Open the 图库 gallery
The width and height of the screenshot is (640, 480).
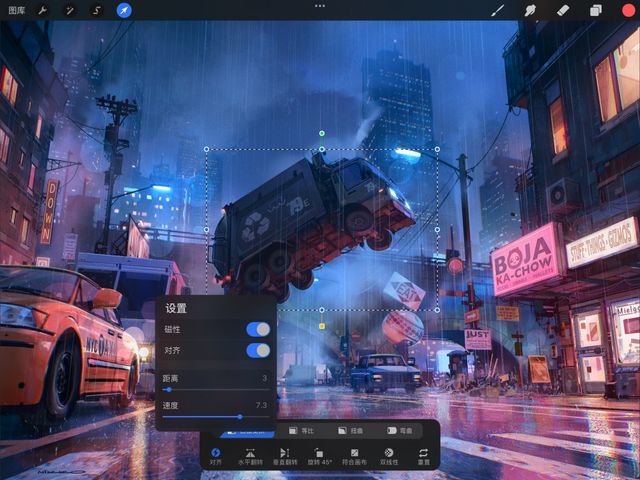click(16, 10)
